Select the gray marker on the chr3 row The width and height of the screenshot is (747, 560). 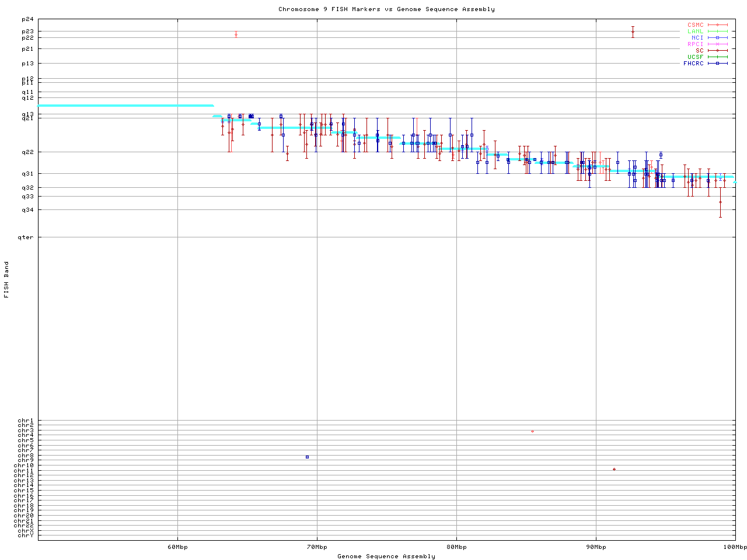532,431
